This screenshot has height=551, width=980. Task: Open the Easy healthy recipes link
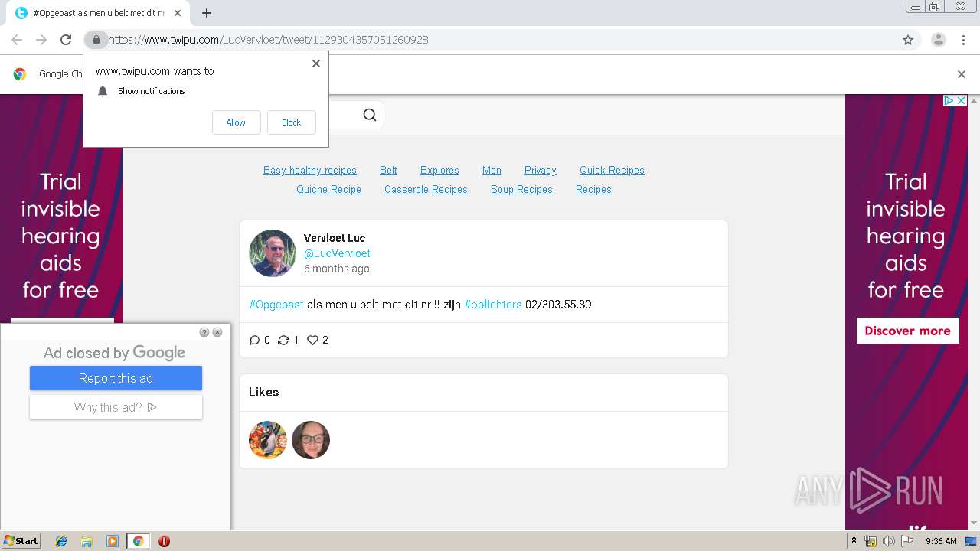point(310,170)
